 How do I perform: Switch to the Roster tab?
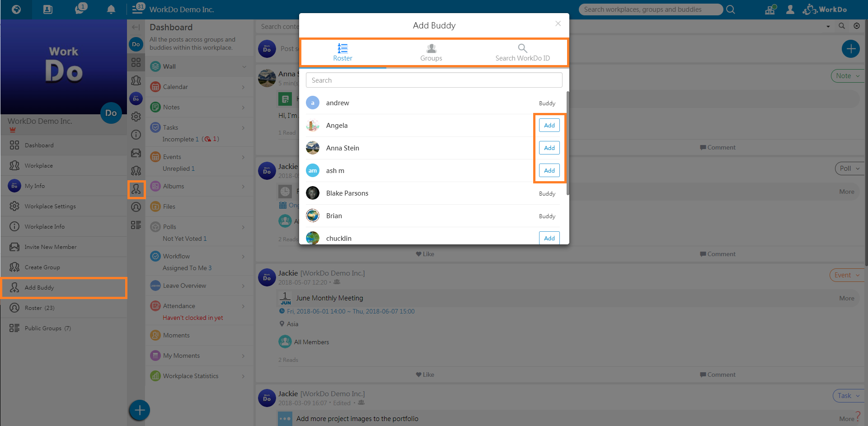pyautogui.click(x=343, y=53)
